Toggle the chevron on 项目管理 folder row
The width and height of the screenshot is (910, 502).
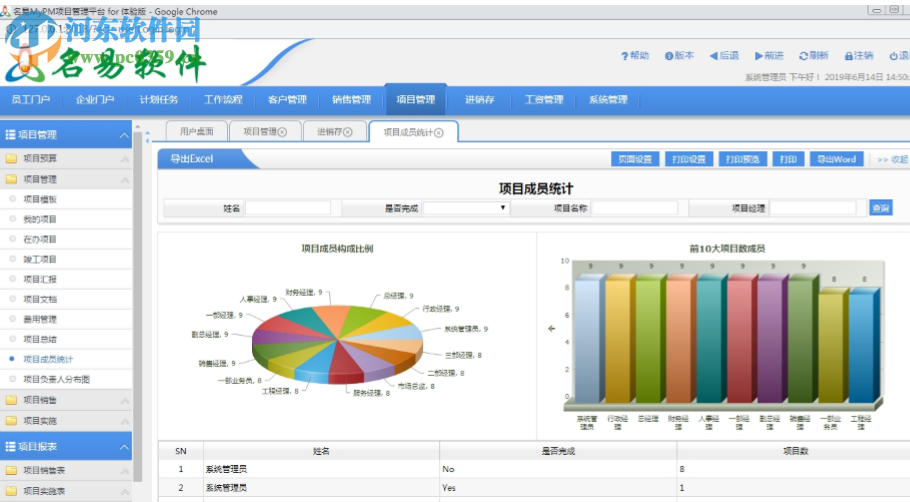pos(124,179)
